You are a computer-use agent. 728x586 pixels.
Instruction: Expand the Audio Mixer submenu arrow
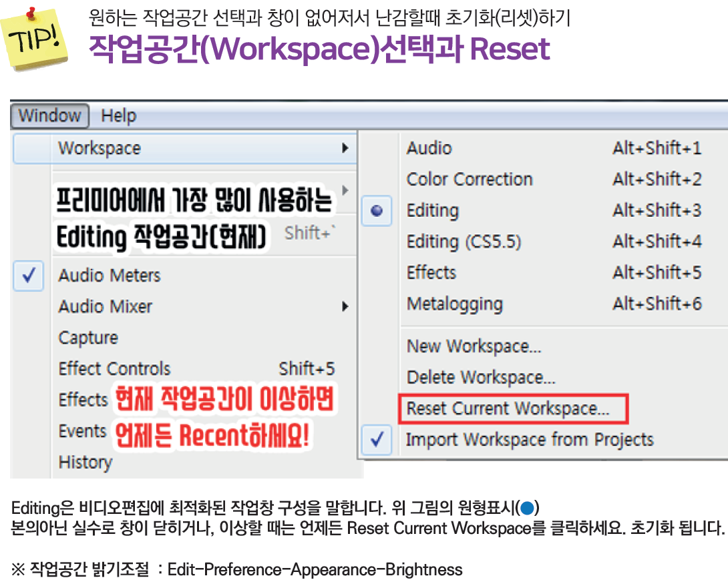click(x=345, y=306)
